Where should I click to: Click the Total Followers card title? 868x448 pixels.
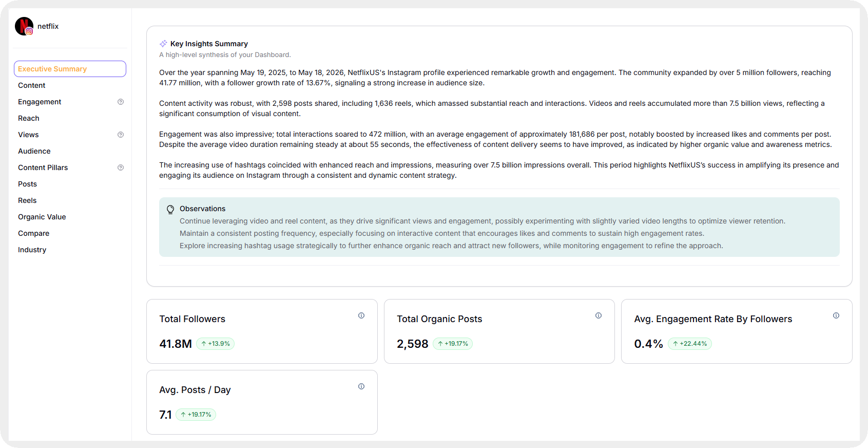[x=192, y=319]
